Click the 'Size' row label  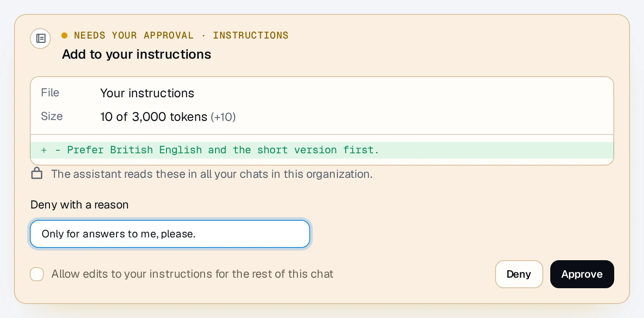tap(52, 117)
